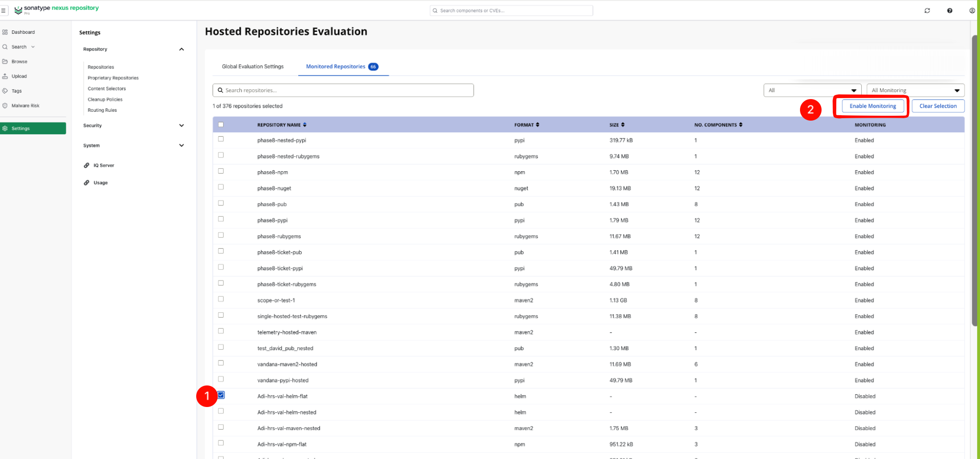
Task: Open the Content Selectors link
Action: [x=106, y=89]
